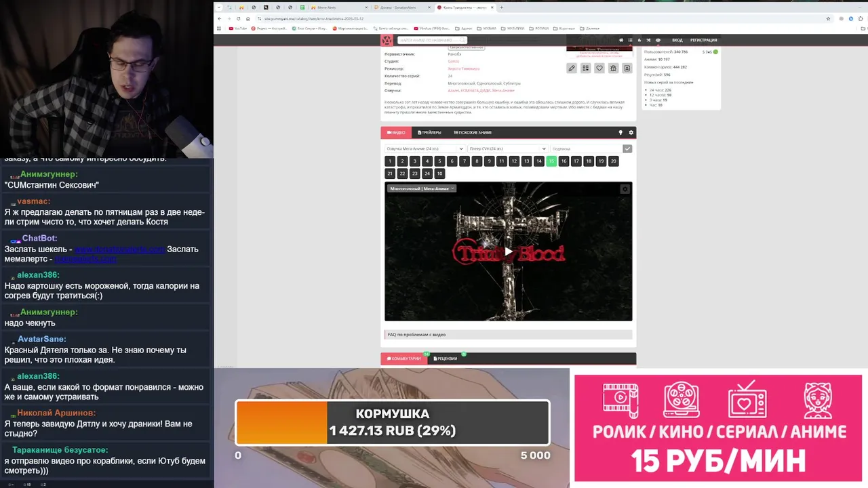Select episode 5
Viewport: 868px width, 488px height.
pos(439,161)
